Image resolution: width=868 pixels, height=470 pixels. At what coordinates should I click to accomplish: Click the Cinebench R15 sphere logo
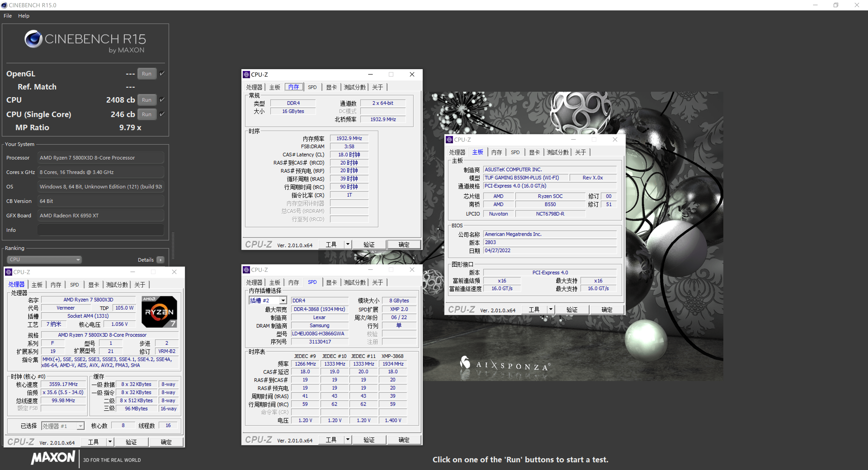(x=33, y=39)
